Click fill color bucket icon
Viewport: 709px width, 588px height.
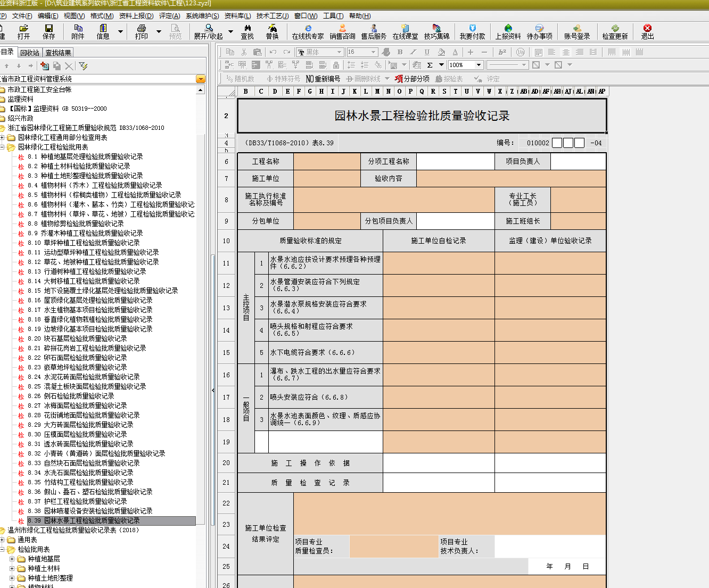(x=441, y=52)
